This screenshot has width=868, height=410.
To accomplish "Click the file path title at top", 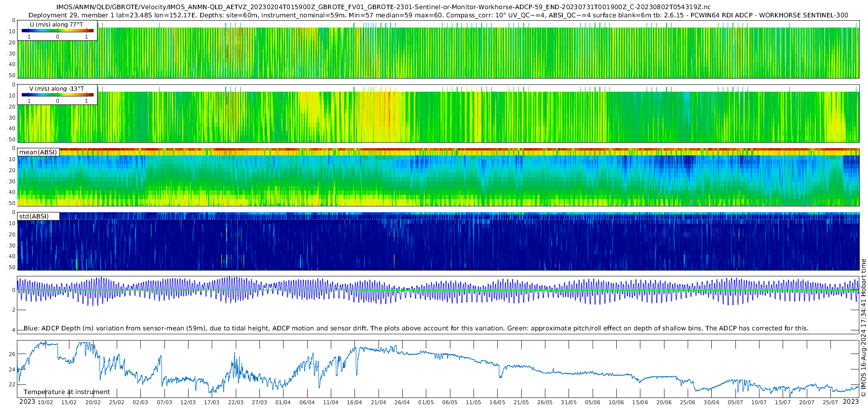I will coord(383,7).
